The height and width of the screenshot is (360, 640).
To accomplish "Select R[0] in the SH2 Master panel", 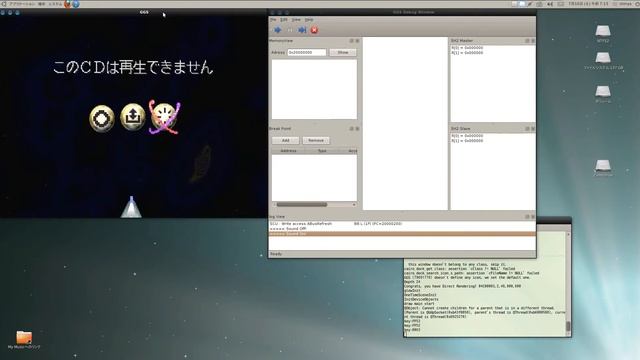I will pos(467,48).
